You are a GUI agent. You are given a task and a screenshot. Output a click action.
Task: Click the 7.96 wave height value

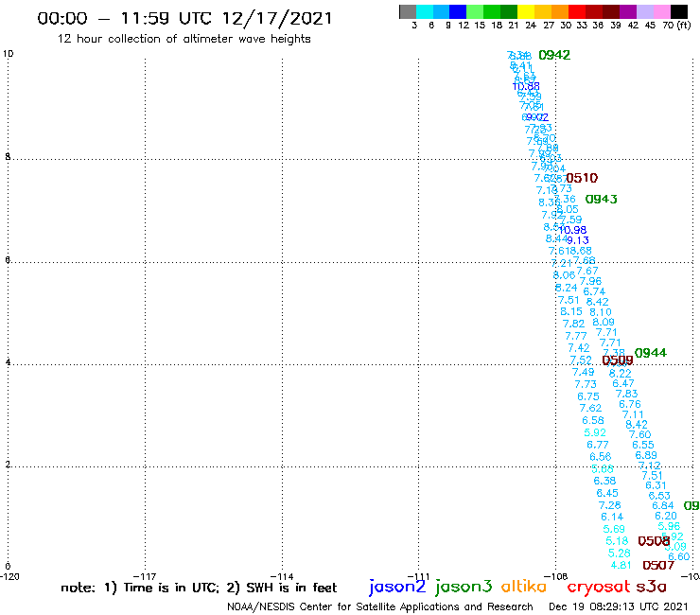tap(590, 281)
